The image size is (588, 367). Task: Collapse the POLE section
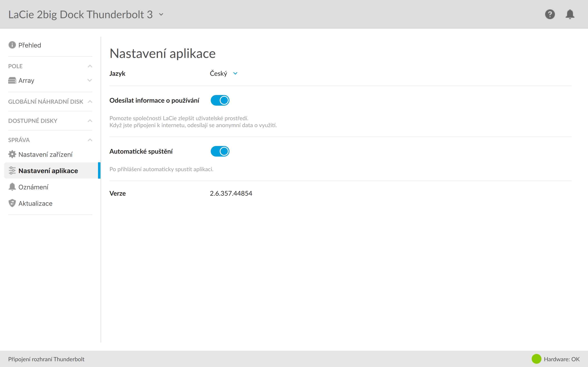pos(90,66)
